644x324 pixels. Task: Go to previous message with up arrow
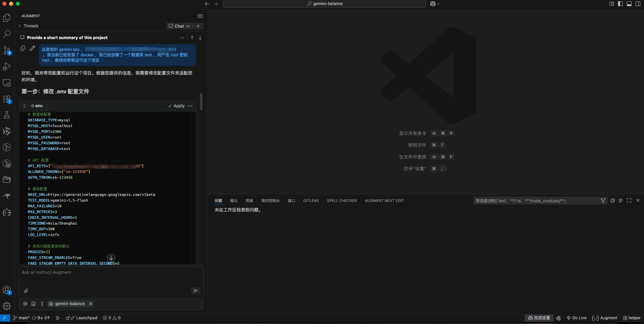[x=192, y=38]
